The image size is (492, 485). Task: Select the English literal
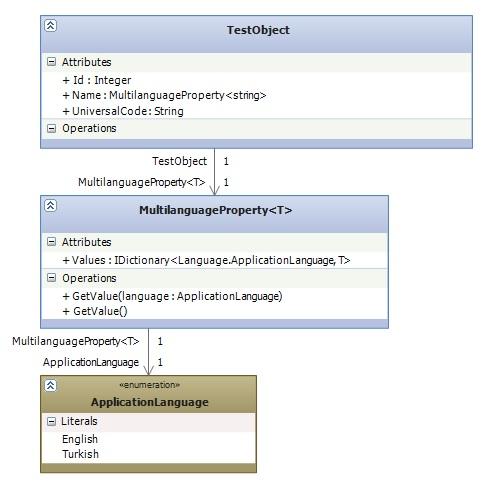point(80,439)
